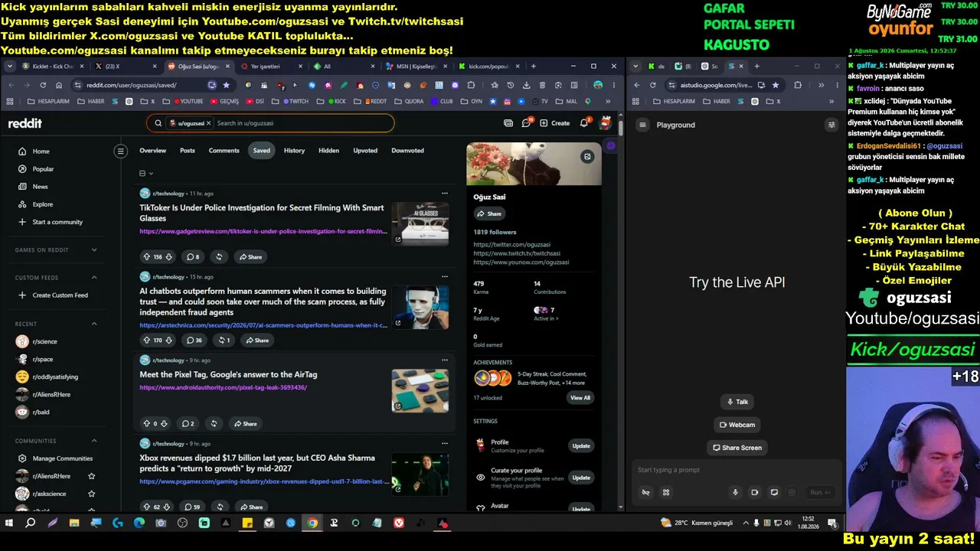Switch to the MSN browser tab
This screenshot has height=551, width=980.
coord(418,67)
